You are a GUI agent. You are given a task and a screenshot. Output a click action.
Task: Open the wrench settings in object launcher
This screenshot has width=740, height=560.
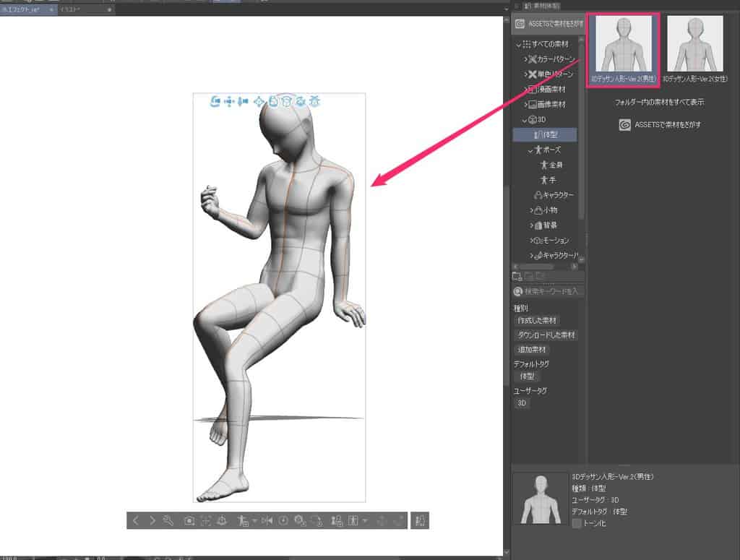168,521
